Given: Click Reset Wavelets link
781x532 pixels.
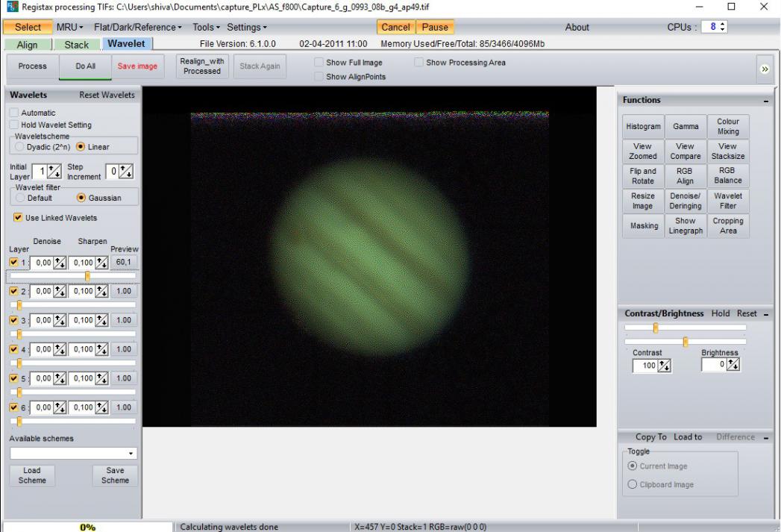Looking at the screenshot, I should [x=107, y=96].
